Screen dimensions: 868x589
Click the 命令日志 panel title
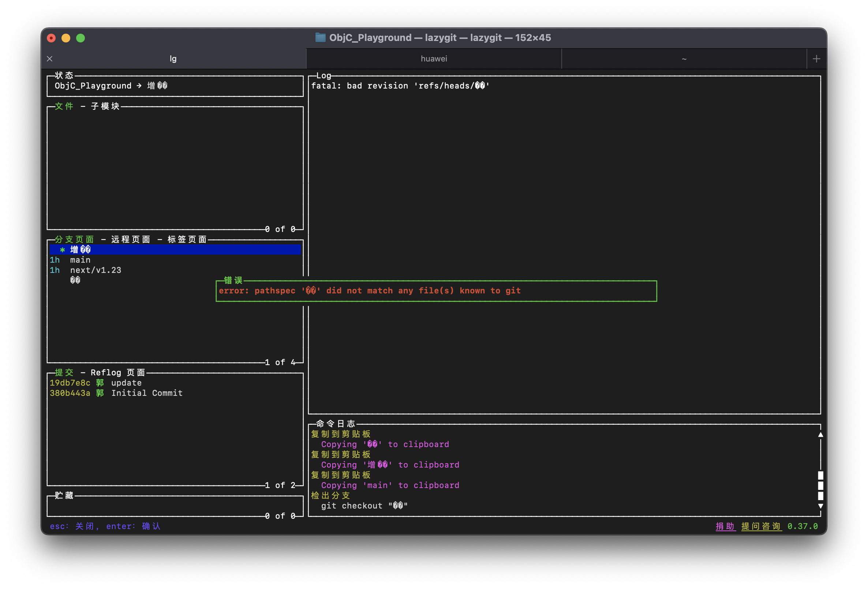point(336,424)
